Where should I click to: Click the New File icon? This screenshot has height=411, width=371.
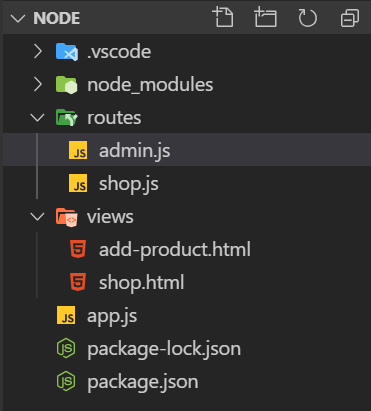click(x=223, y=17)
